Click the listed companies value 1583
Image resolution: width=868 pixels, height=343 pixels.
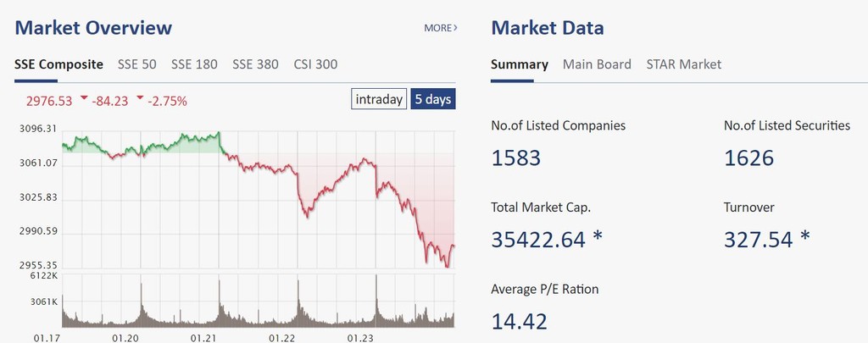tap(516, 158)
